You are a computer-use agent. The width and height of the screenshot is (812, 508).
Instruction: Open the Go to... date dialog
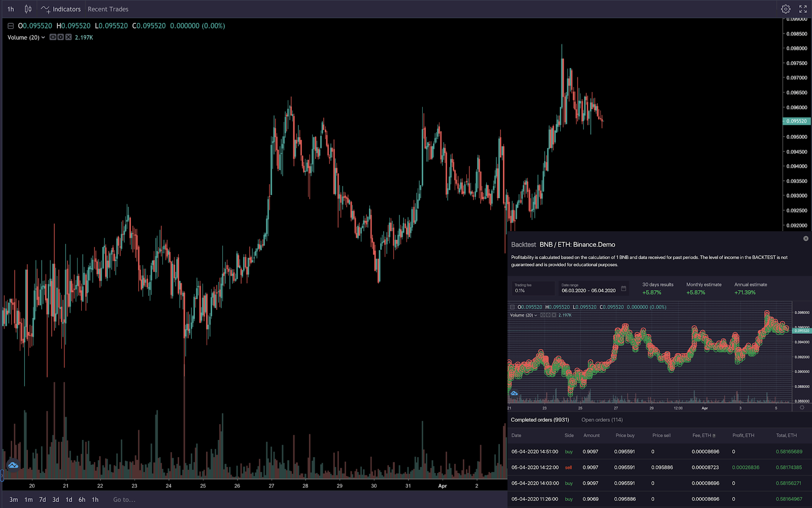[x=124, y=500]
